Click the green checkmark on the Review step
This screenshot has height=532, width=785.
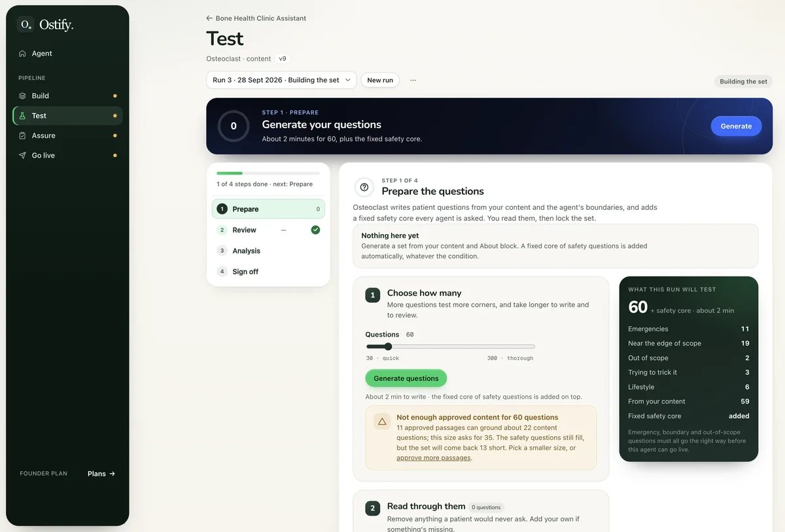pos(315,230)
